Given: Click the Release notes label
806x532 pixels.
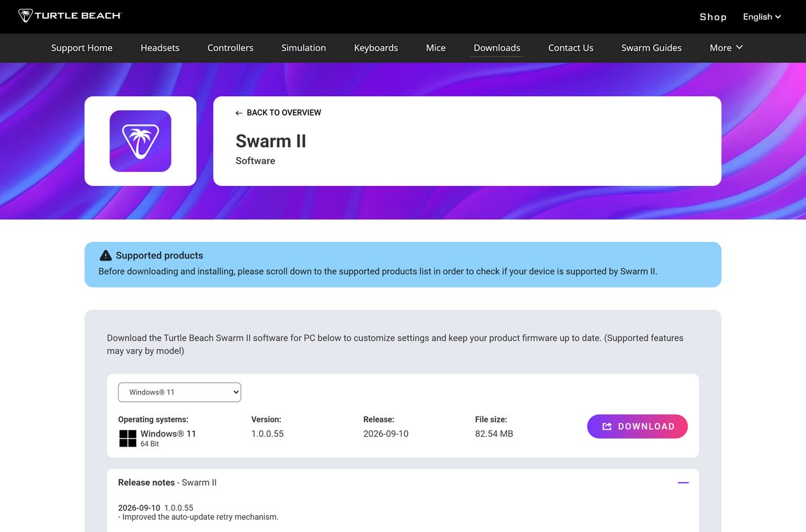Looking at the screenshot, I should (x=146, y=482).
